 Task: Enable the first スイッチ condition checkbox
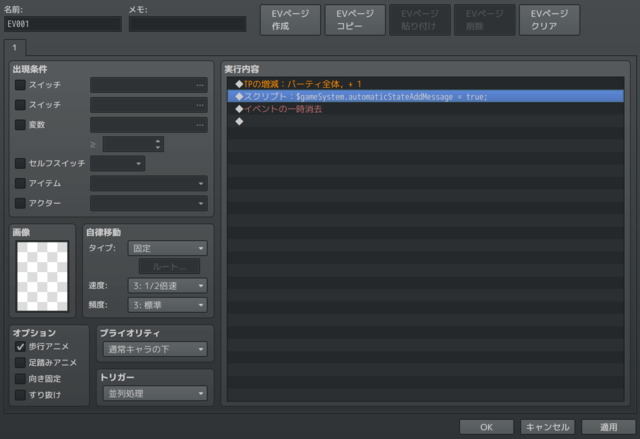click(20, 85)
